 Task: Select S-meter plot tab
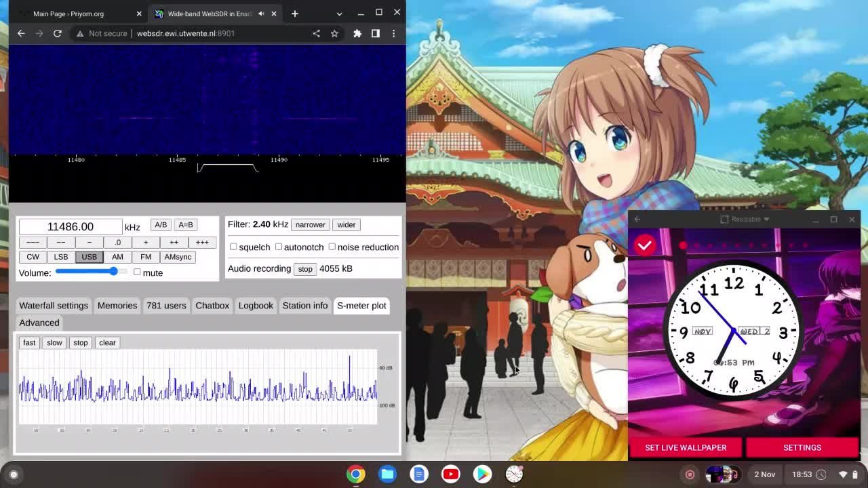coord(361,306)
